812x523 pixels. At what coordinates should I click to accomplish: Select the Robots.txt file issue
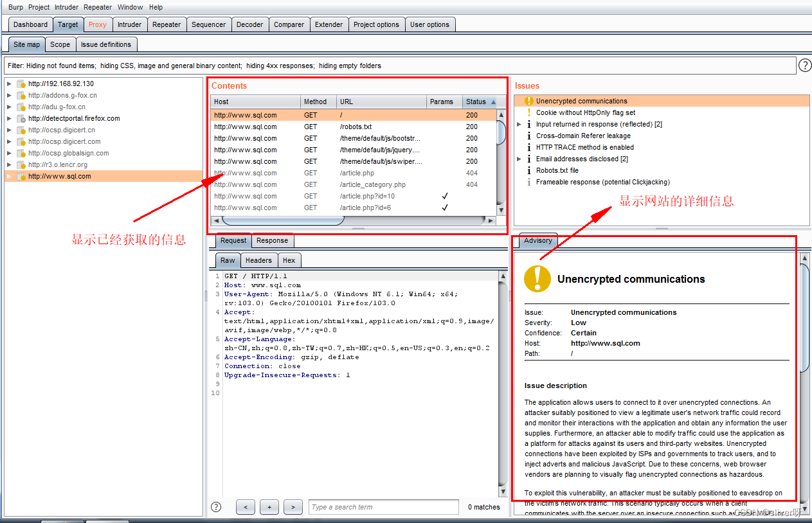point(662,170)
